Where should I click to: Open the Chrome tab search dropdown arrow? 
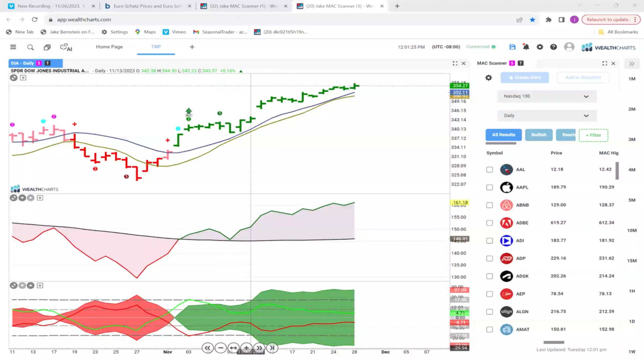coord(579,6)
